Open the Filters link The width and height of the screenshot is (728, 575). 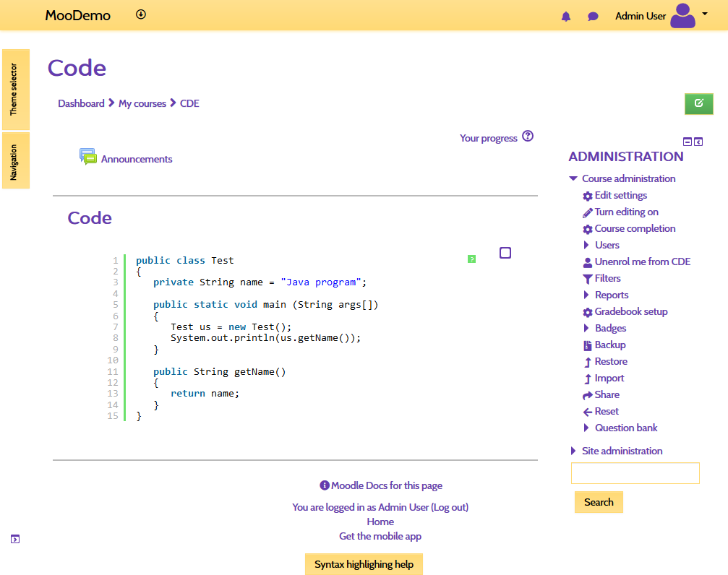608,278
